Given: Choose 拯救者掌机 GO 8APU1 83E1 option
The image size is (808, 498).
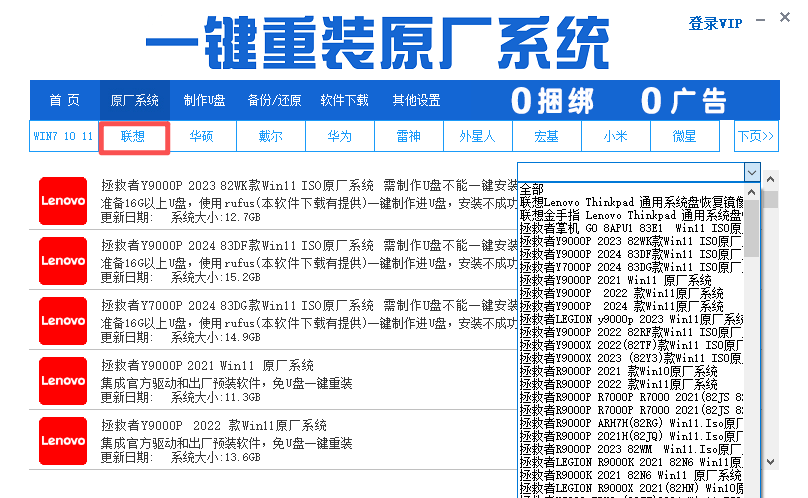Looking at the screenshot, I should point(631,228).
